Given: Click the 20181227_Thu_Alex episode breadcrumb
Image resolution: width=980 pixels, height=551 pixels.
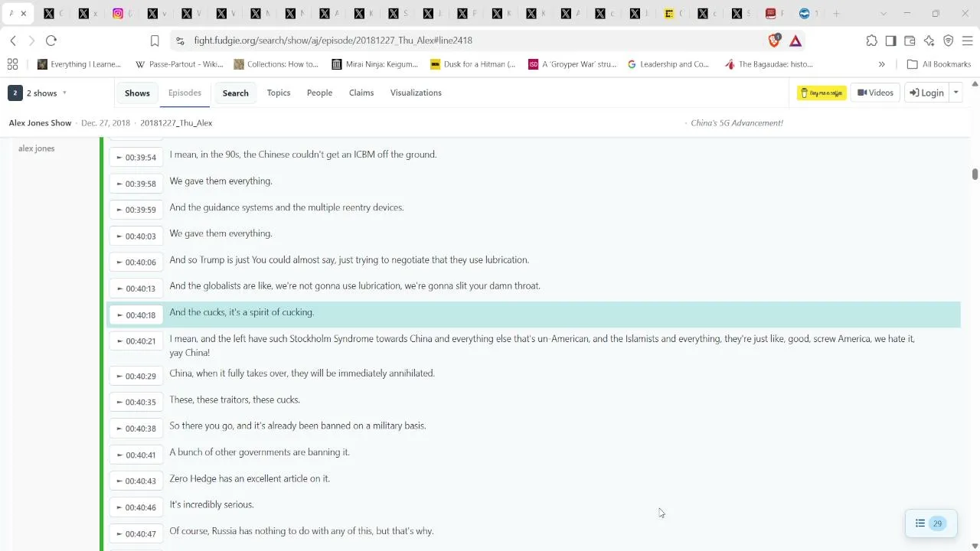Looking at the screenshot, I should [x=176, y=122].
